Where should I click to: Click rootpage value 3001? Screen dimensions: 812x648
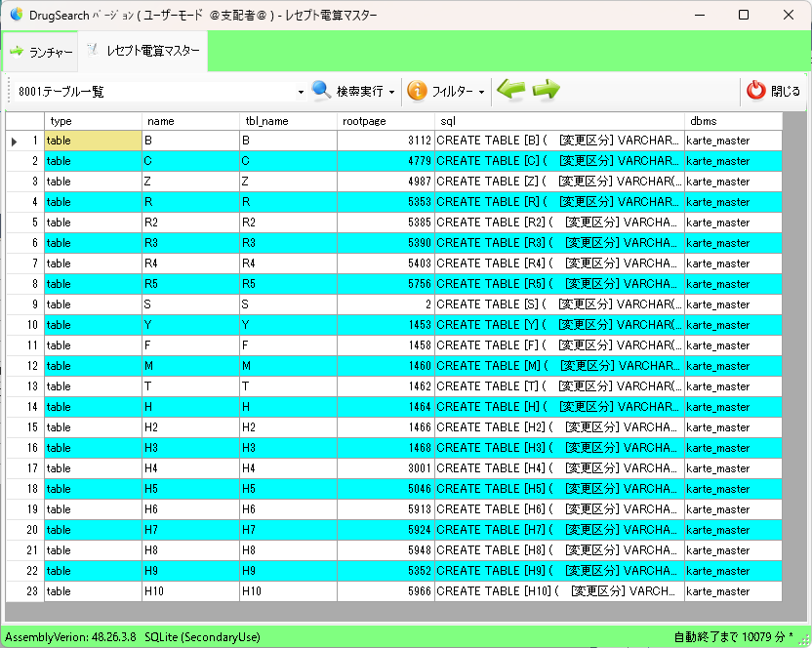[386, 468]
